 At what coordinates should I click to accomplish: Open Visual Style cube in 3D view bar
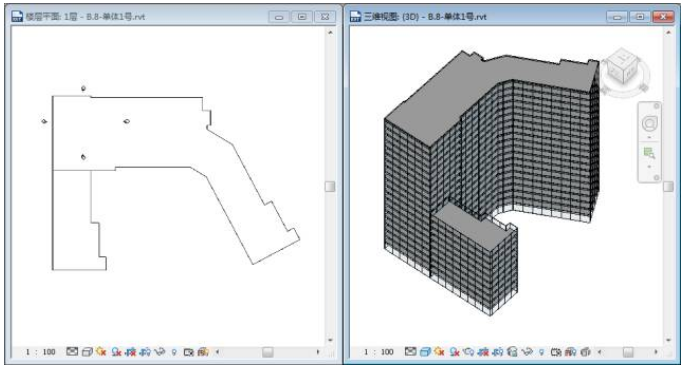pos(426,352)
